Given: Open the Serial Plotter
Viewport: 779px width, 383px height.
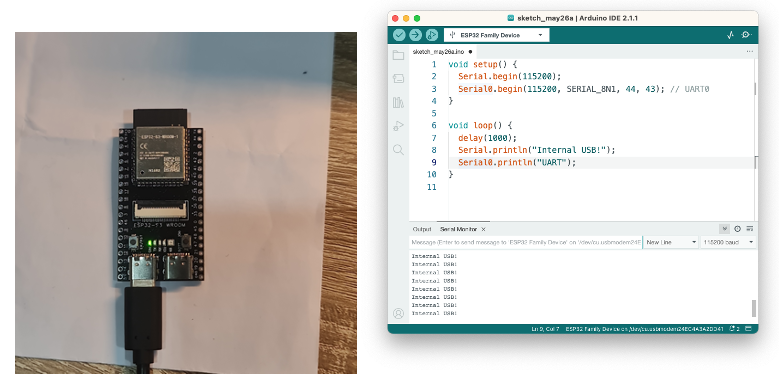Looking at the screenshot, I should 730,35.
